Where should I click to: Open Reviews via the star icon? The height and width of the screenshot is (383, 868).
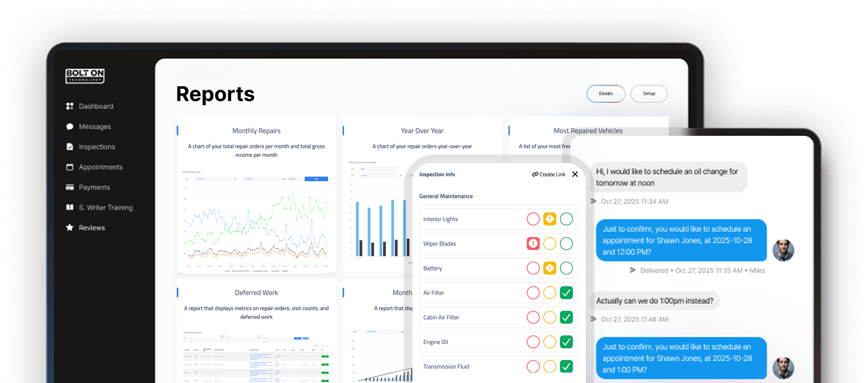pos(70,228)
